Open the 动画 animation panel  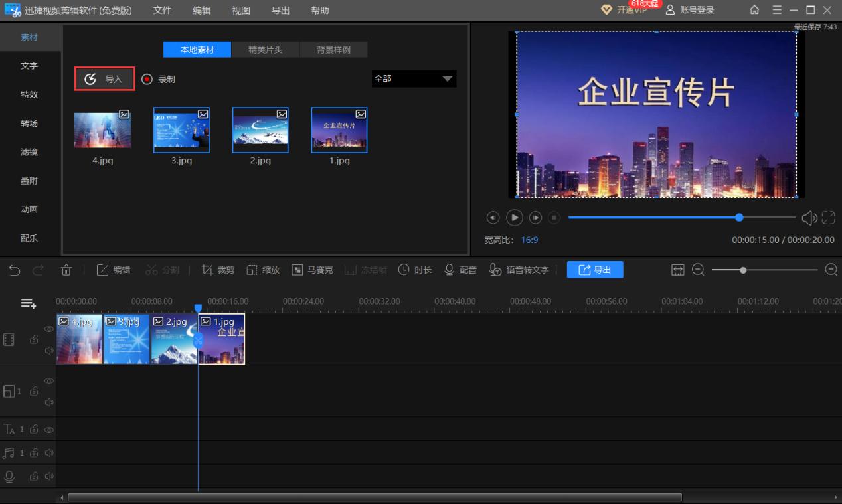[x=29, y=209]
